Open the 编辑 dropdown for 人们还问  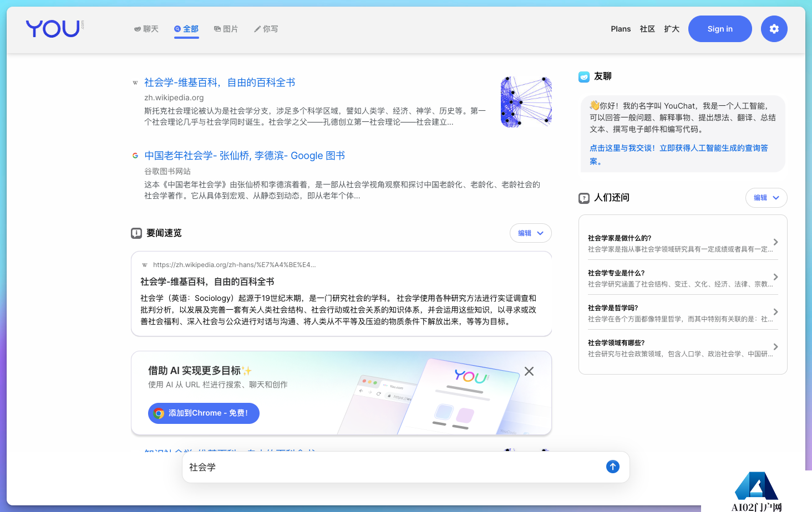767,198
